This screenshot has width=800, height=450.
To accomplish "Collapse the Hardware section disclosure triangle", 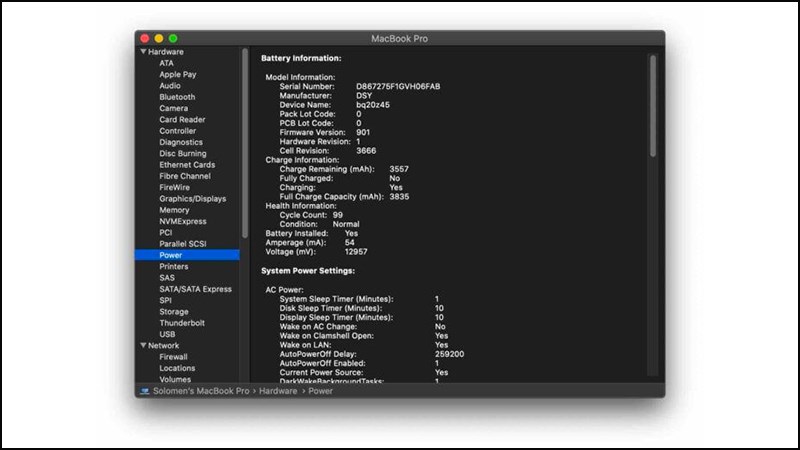I will [143, 51].
